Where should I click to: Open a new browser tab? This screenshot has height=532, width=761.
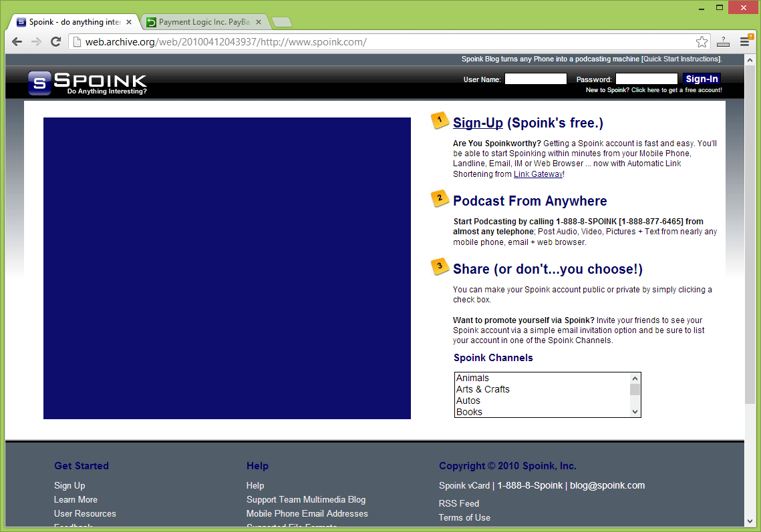pyautogui.click(x=281, y=22)
